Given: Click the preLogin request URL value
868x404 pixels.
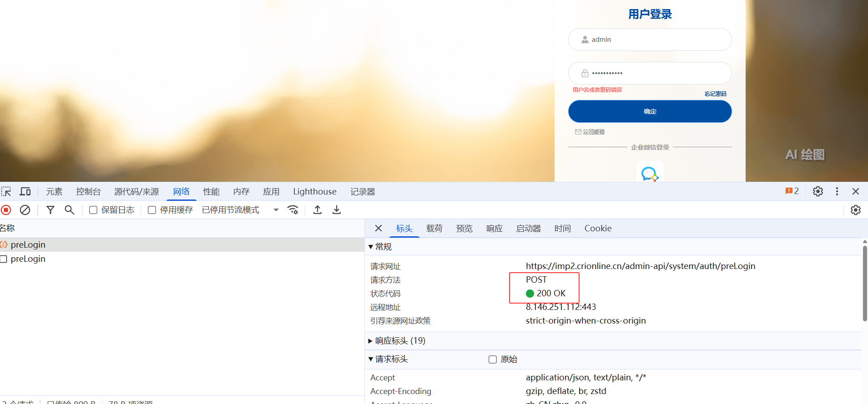Looking at the screenshot, I should [x=641, y=266].
